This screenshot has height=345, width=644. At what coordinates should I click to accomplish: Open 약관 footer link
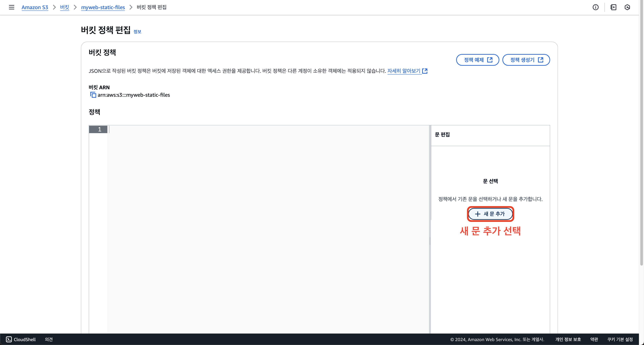coord(594,339)
